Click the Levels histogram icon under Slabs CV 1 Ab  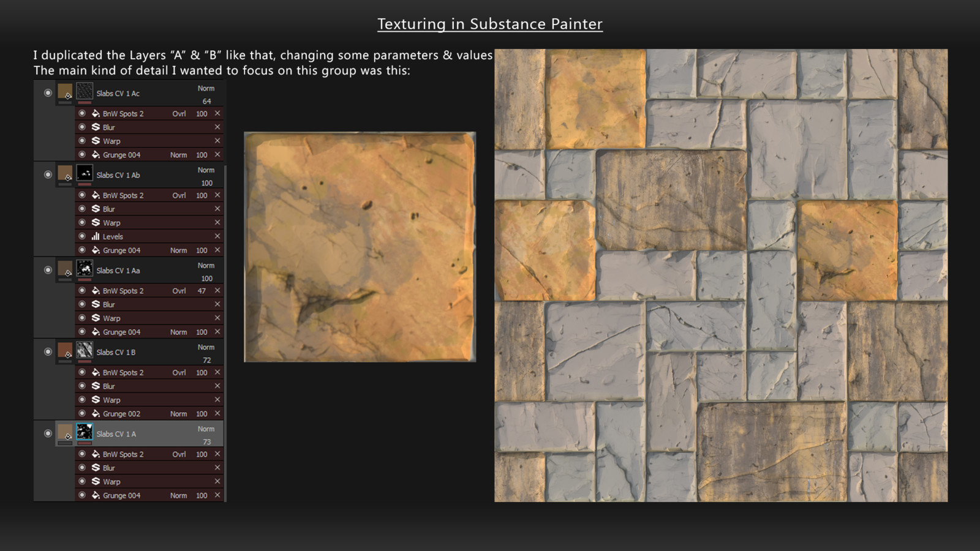click(x=96, y=236)
